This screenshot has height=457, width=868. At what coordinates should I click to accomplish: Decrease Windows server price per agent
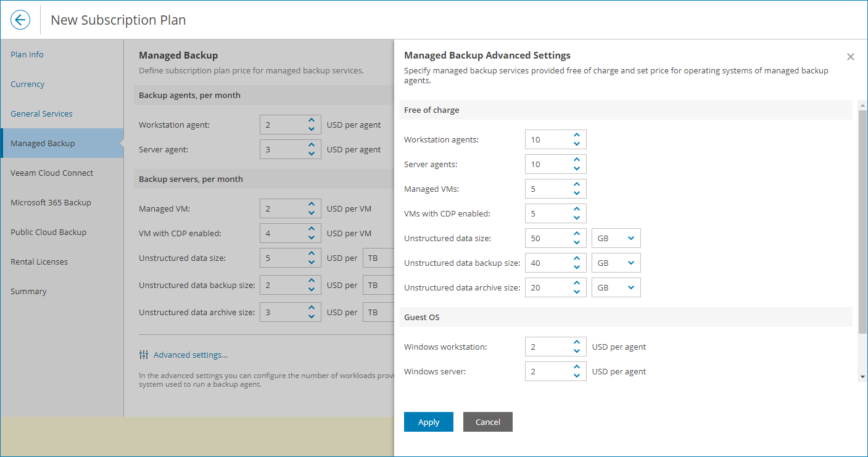tap(577, 376)
